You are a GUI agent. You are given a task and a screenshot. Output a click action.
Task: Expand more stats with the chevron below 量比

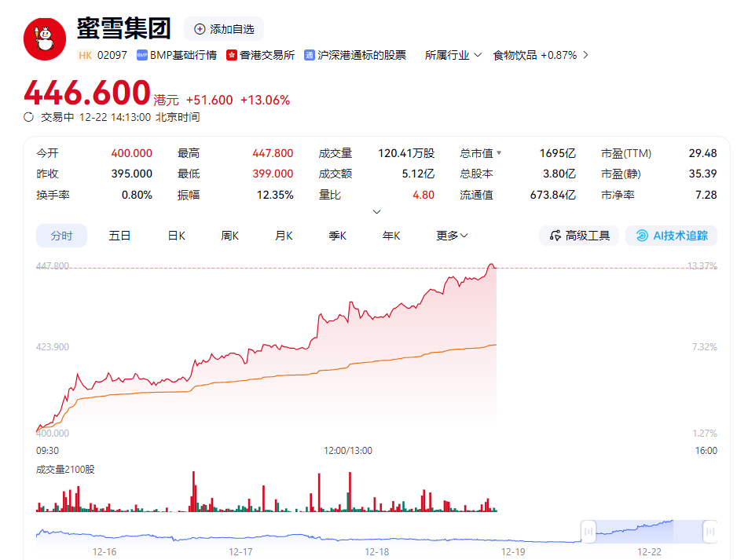click(376, 212)
